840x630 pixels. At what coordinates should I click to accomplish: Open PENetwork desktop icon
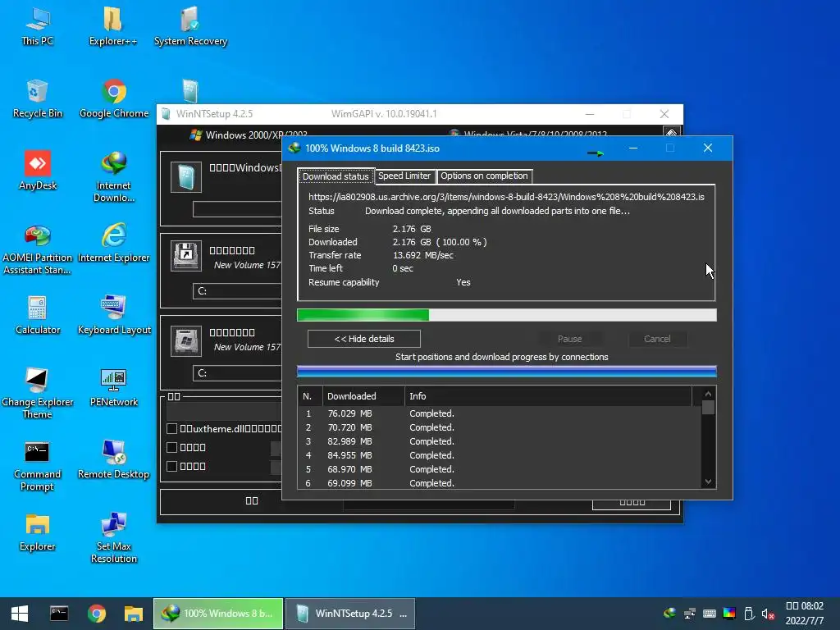pyautogui.click(x=113, y=388)
